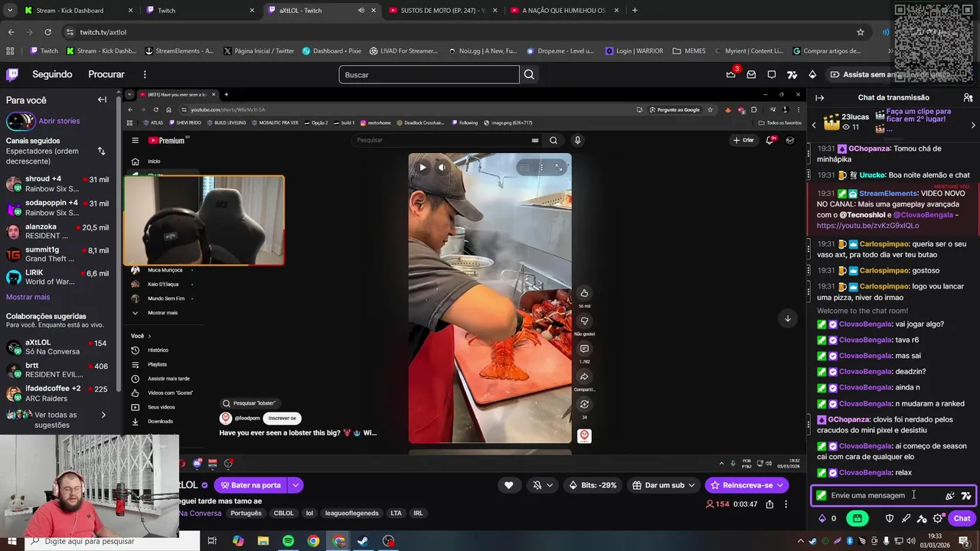Bookmark this page with star icon

click(x=861, y=32)
